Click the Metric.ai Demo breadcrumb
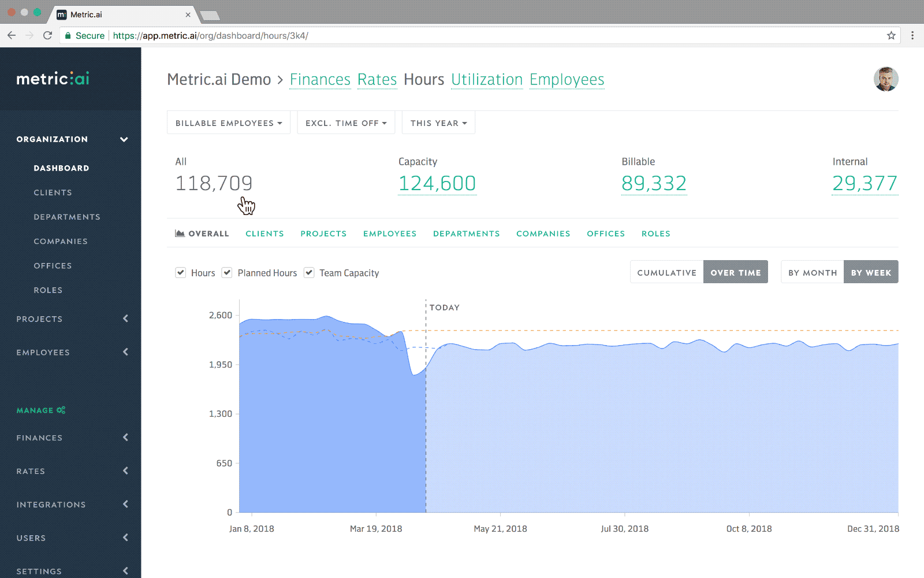Screen dimensions: 924x578 (219, 80)
